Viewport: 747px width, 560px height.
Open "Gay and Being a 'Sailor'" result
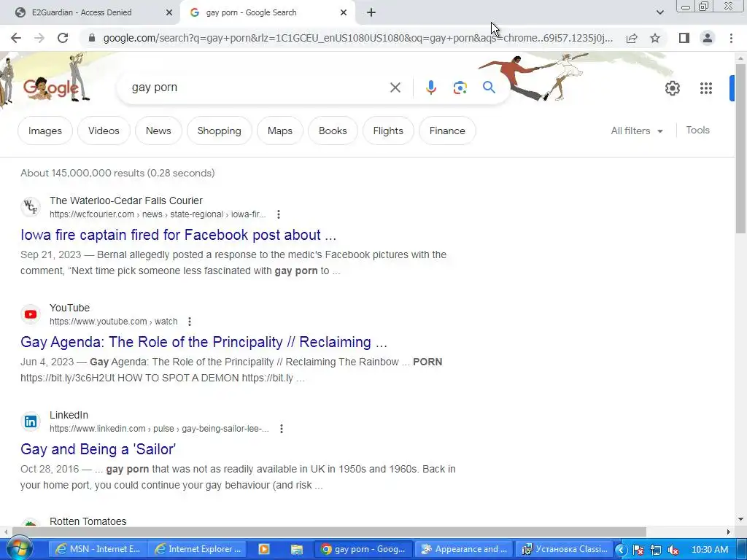[x=98, y=449]
